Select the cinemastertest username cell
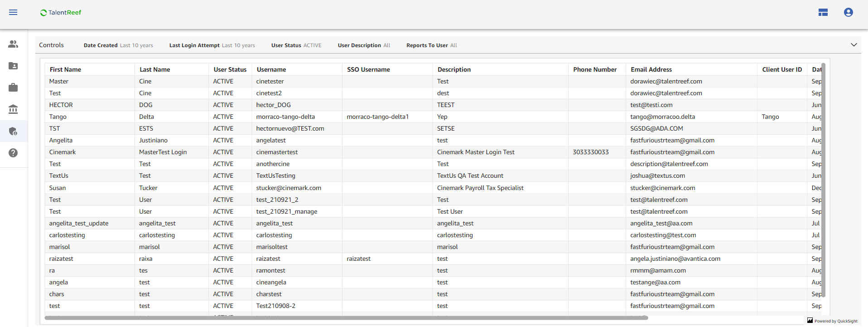The image size is (868, 327). 277,152
